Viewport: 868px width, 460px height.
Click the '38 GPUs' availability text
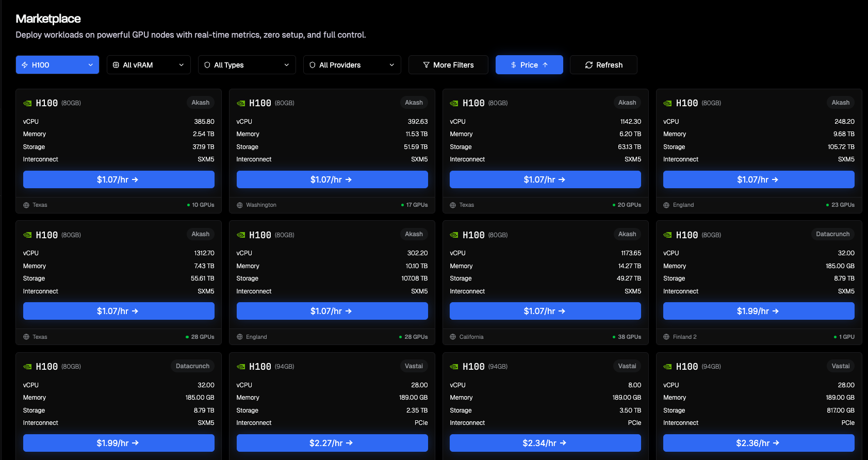(629, 337)
